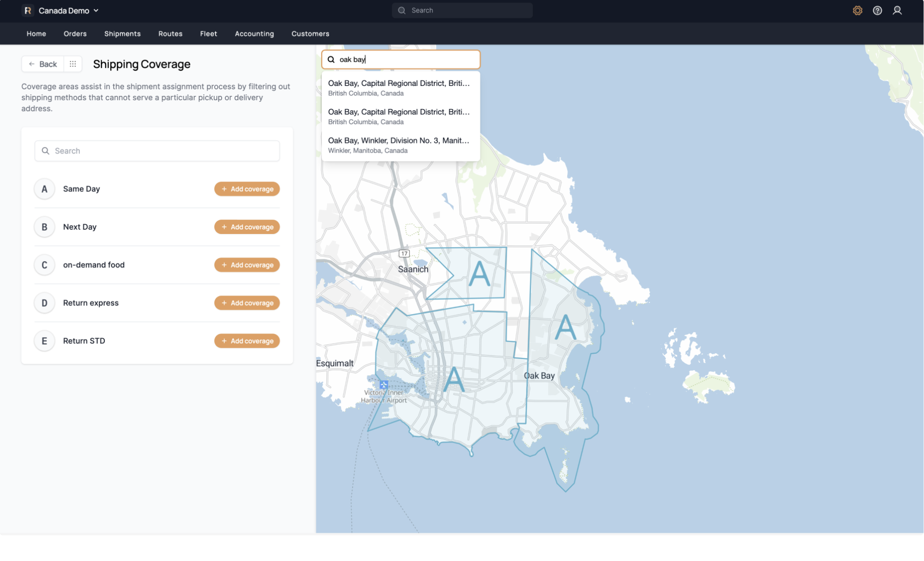Click the Victoria Inner Harbour Airport marker

point(384,385)
